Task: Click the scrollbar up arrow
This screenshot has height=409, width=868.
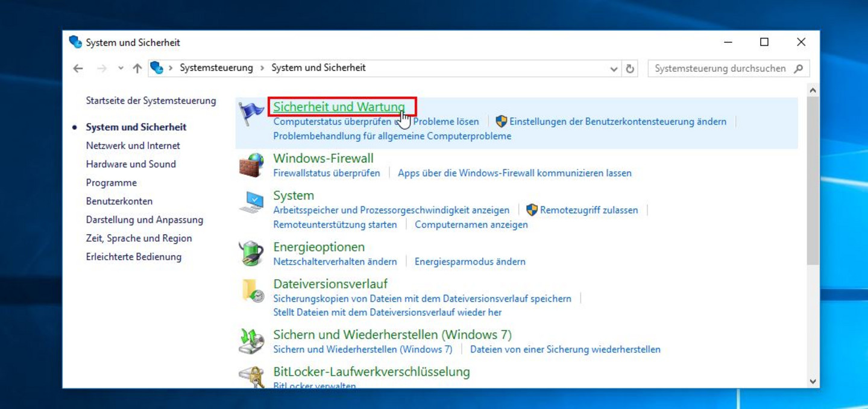Action: pyautogui.click(x=813, y=90)
